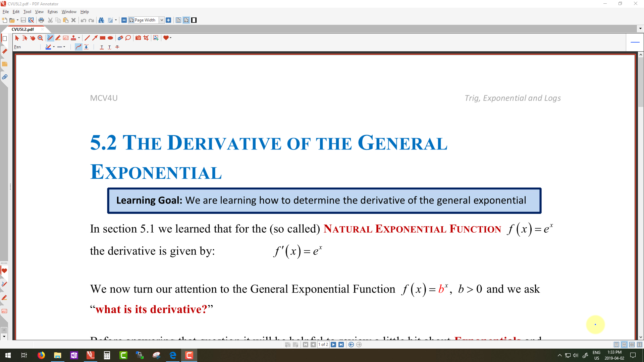Expand the pen color dropdown arrow
The image size is (644, 362).
tap(54, 47)
